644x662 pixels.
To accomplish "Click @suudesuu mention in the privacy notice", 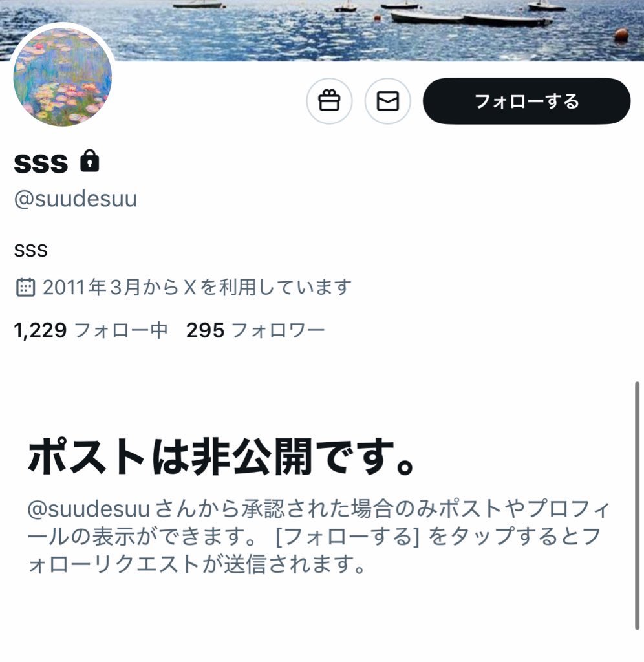I will point(89,509).
